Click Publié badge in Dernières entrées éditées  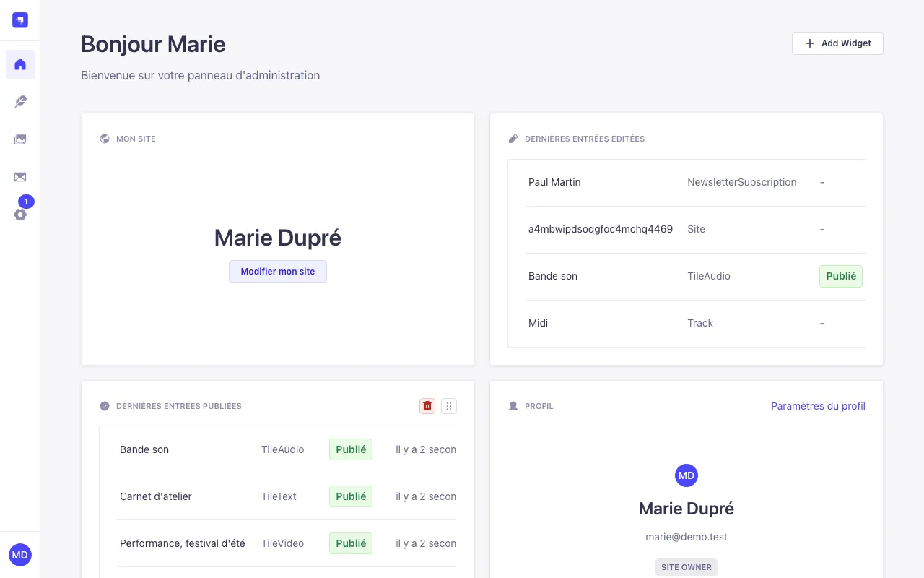841,276
